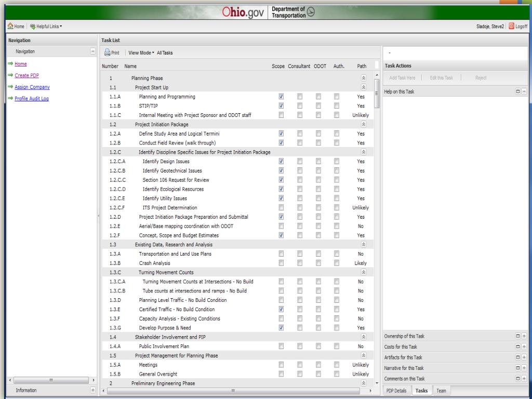Image resolution: width=532 pixels, height=399 pixels.
Task: Toggle Scope checkbox for Identify Design Issues
Action: pyautogui.click(x=281, y=161)
